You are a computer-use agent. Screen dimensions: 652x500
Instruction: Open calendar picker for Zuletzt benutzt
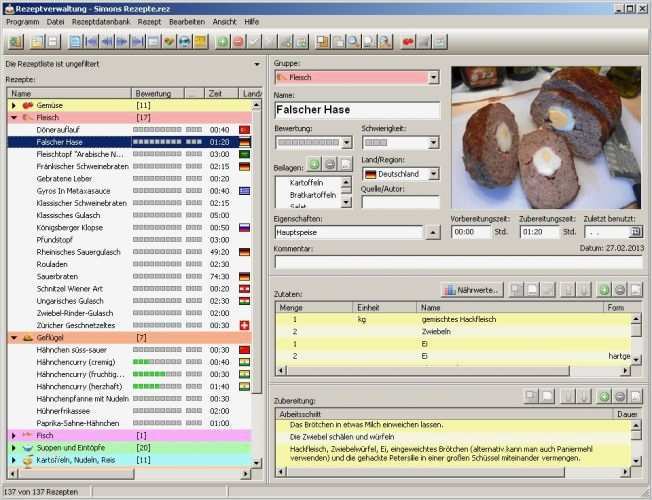[x=636, y=232]
